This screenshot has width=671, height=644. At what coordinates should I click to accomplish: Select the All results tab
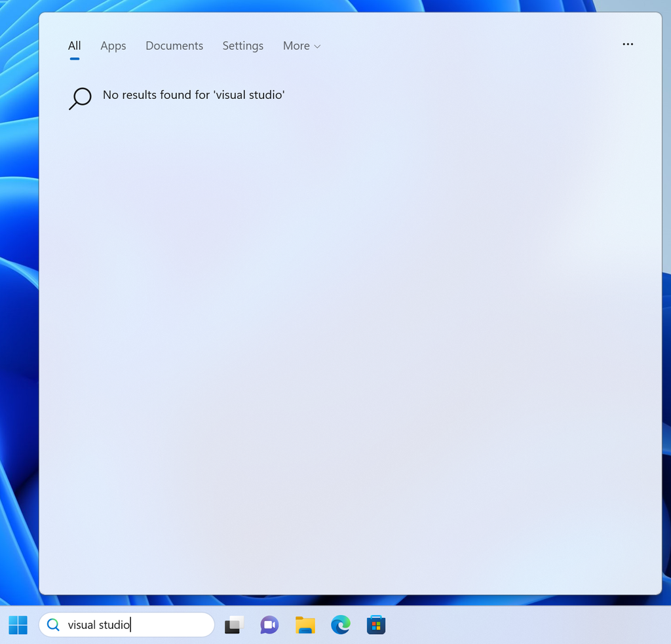tap(74, 46)
